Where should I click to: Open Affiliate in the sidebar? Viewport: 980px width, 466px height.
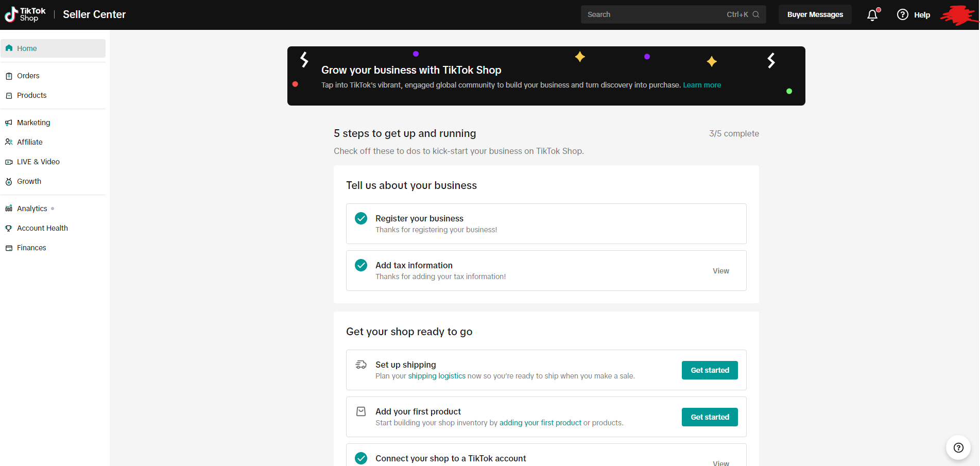coord(53,142)
